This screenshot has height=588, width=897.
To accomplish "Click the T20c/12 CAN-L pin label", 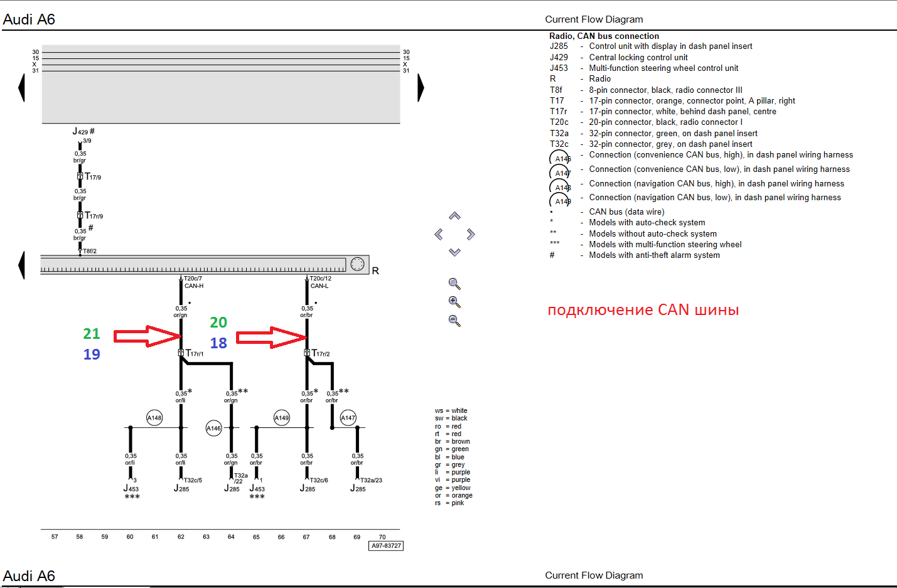I will (x=321, y=282).
